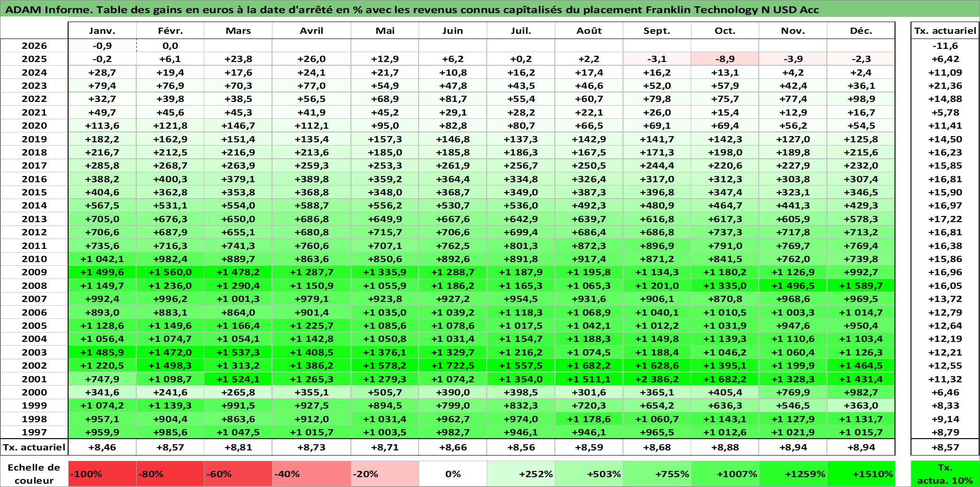Image resolution: width=980 pixels, height=487 pixels.
Task: Click the '-11,6' actuarial rate for 2026
Action: pos(945,46)
